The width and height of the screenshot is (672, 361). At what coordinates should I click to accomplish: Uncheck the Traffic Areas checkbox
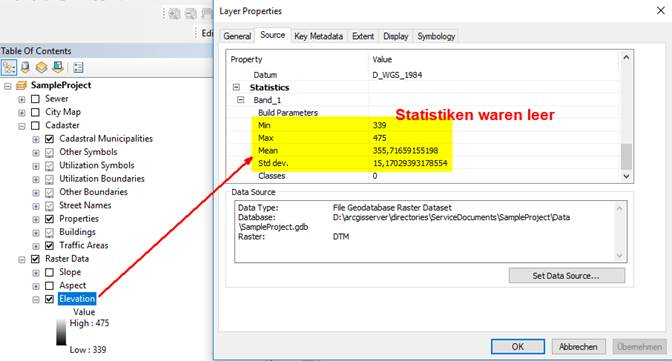49,246
